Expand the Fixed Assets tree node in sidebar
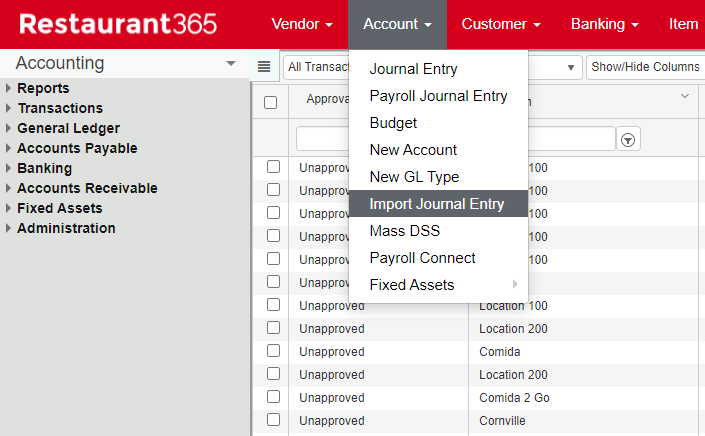This screenshot has height=436, width=705. [8, 208]
